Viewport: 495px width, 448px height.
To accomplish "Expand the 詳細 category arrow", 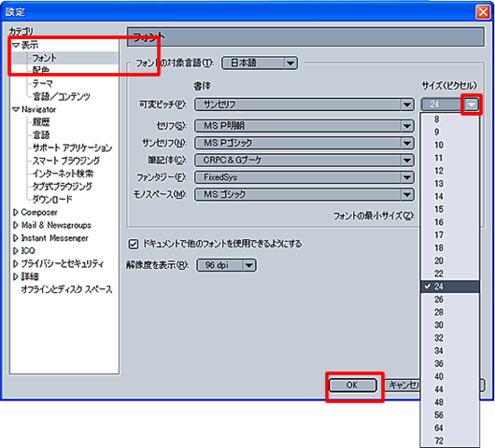I will pos(15,276).
